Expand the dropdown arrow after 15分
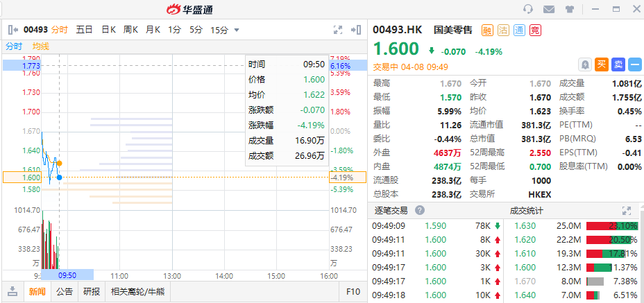 pyautogui.click(x=236, y=30)
